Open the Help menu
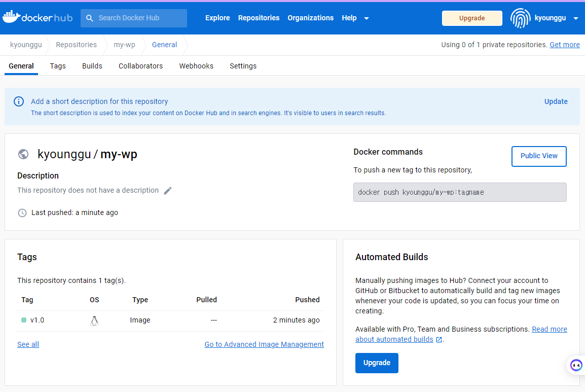 [349, 18]
